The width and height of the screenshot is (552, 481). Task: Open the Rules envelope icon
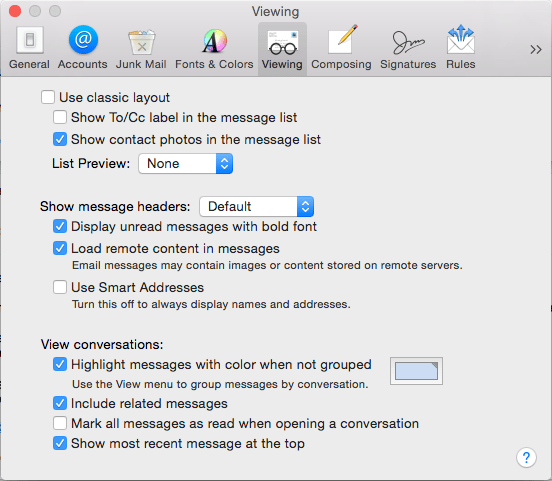pyautogui.click(x=461, y=39)
